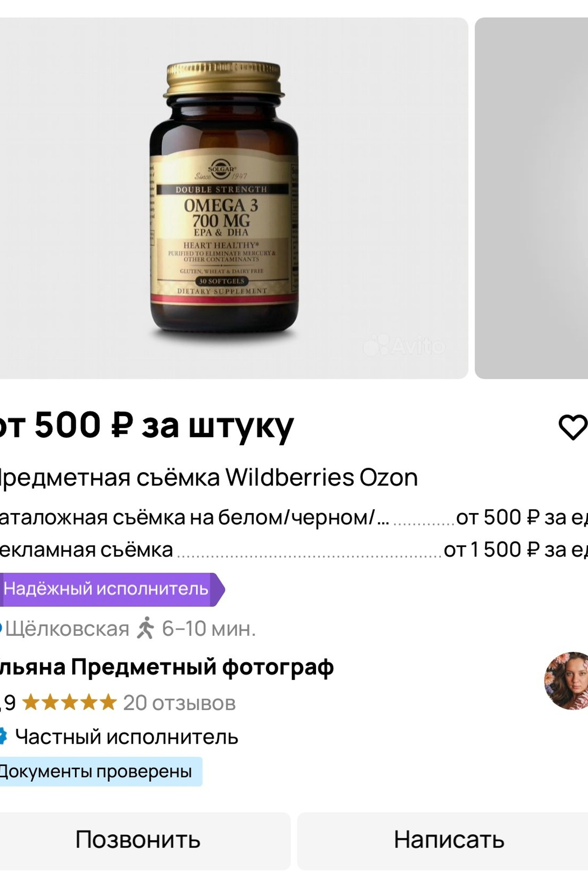Tap the blue metro line dot

(x=1, y=628)
